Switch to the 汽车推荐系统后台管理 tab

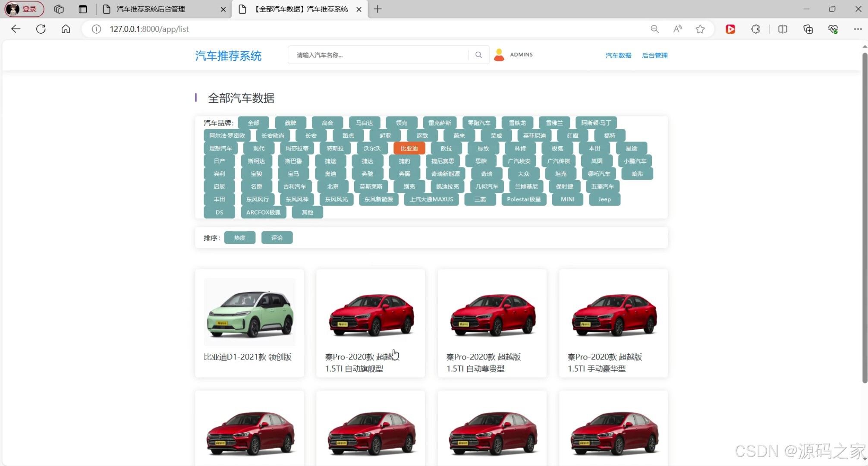tap(151, 9)
